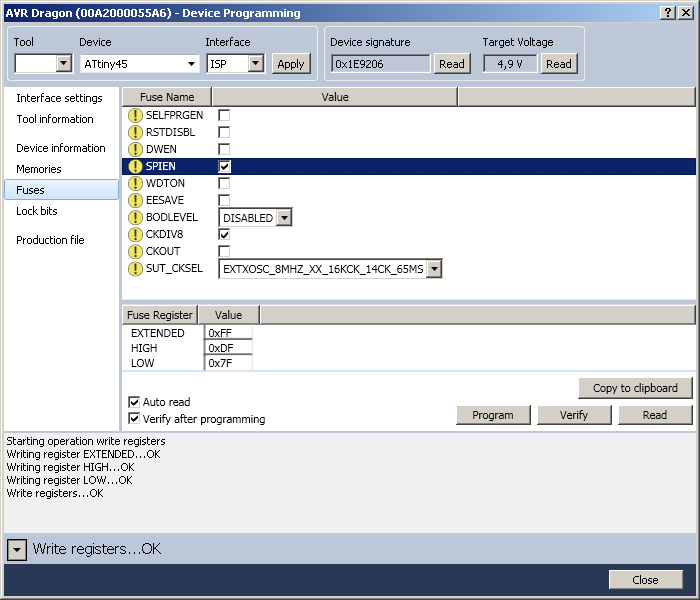Click the Apply button
The height and width of the screenshot is (600, 700).
(291, 64)
